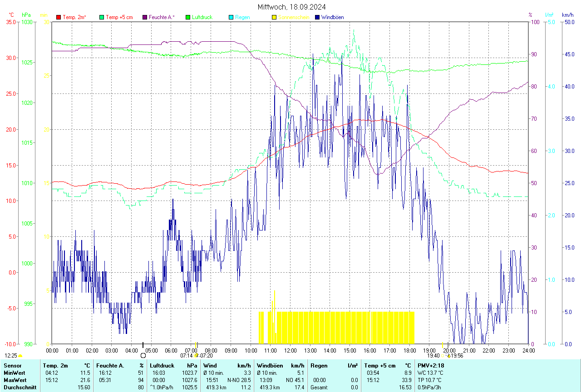
Task: Click the 'l/m²' axis unit label
Action: click(549, 15)
